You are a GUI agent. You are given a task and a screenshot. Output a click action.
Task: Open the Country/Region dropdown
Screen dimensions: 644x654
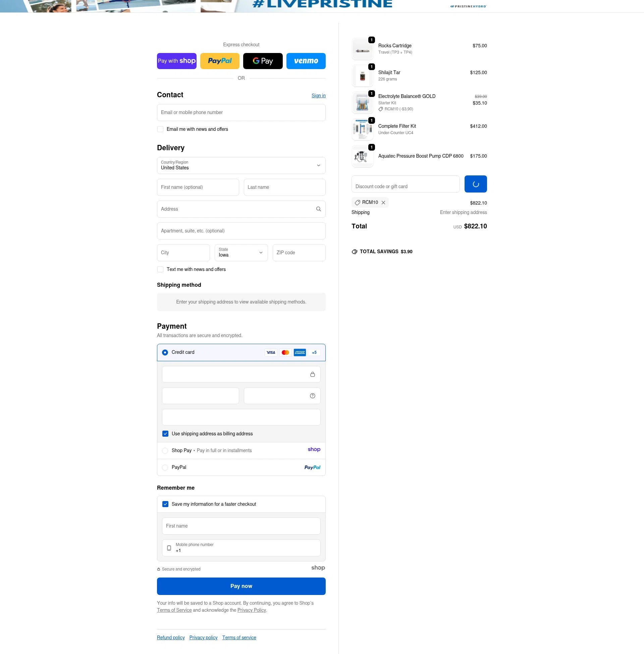241,165
